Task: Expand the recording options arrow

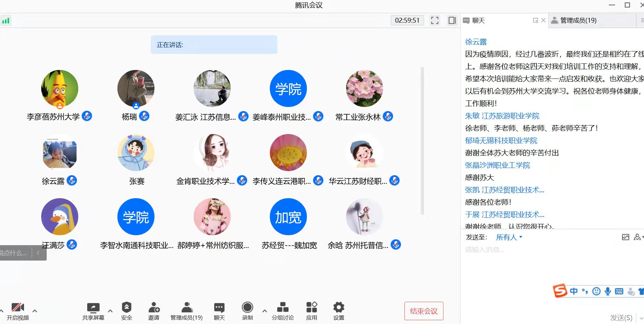Action: [264, 311]
